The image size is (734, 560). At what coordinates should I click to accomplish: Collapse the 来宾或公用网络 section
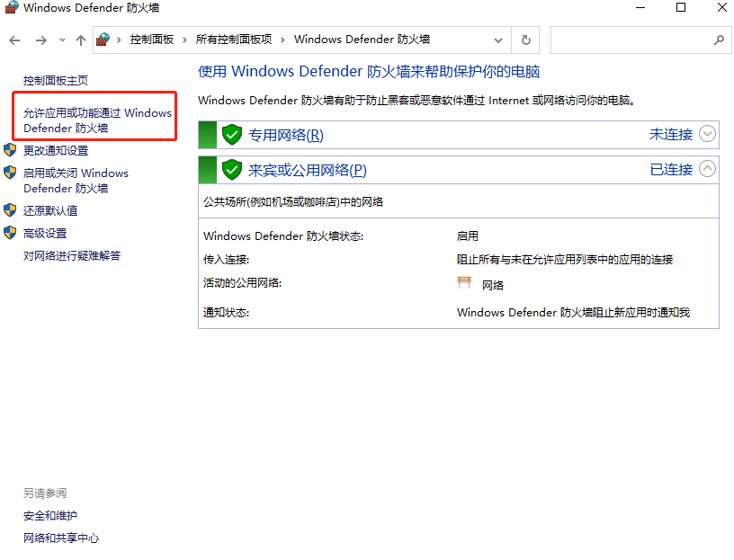[708, 169]
